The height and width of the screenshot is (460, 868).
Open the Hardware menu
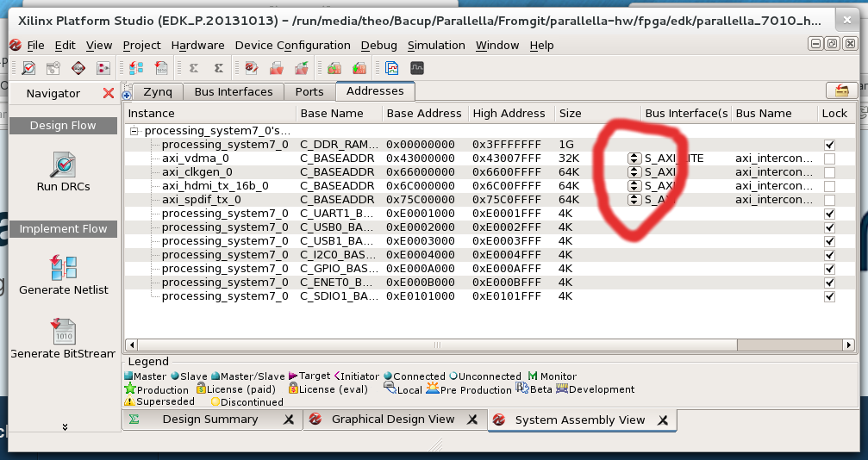(x=197, y=46)
